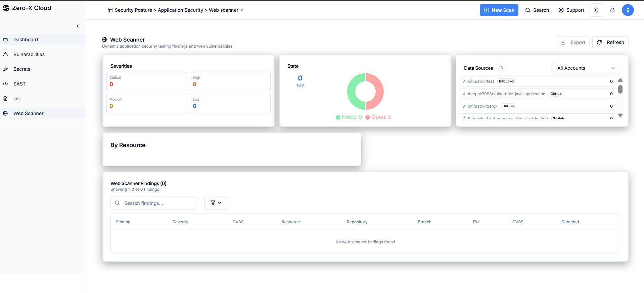Refresh the Web Scanner data
This screenshot has width=644, height=293.
[x=610, y=42]
